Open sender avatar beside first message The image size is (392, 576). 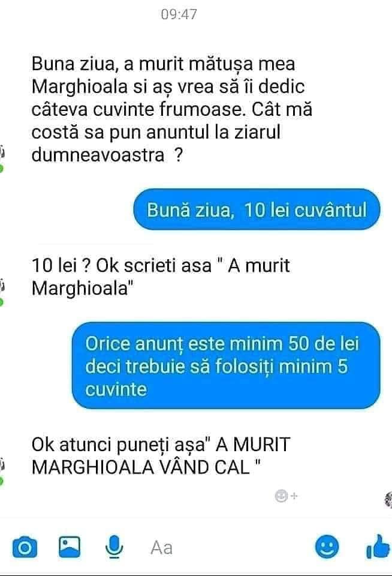[2, 152]
